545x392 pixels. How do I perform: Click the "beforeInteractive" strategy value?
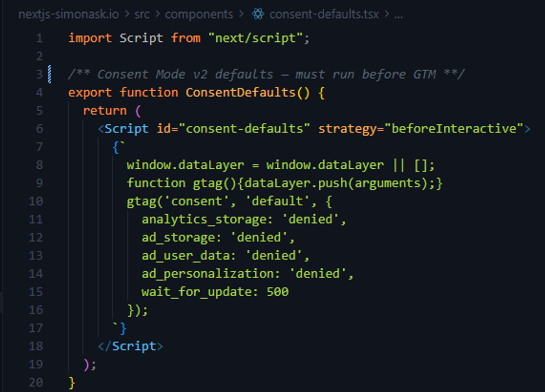454,129
